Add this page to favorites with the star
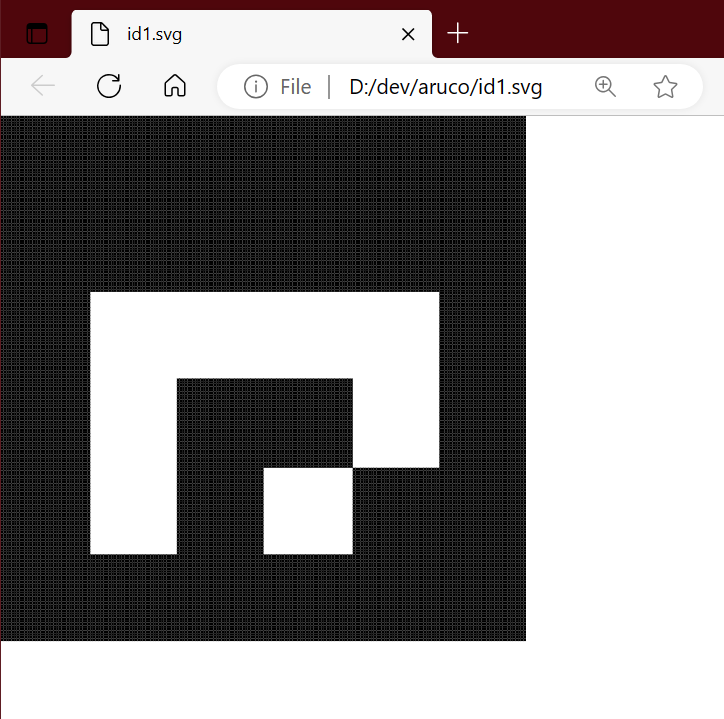724x719 pixels. (x=665, y=87)
